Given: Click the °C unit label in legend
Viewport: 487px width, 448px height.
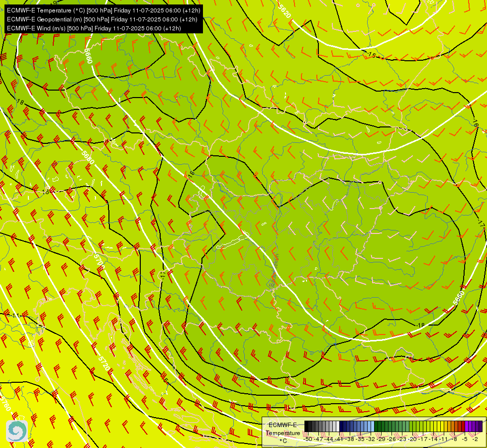Looking at the screenshot, I should (283, 441).
